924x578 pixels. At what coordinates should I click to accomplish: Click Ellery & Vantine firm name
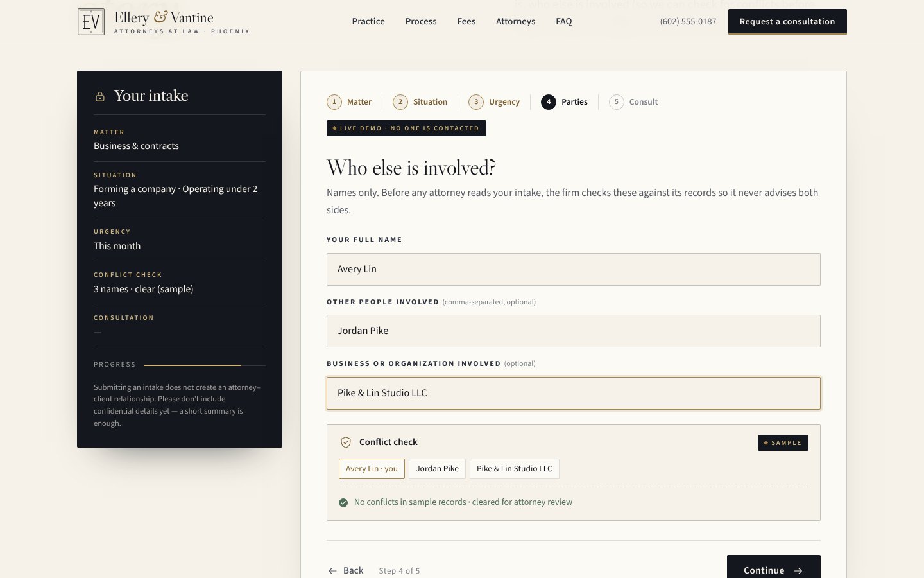tap(164, 18)
